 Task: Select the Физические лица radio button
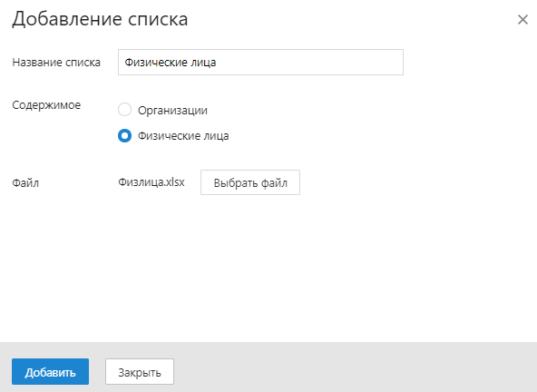(x=124, y=135)
